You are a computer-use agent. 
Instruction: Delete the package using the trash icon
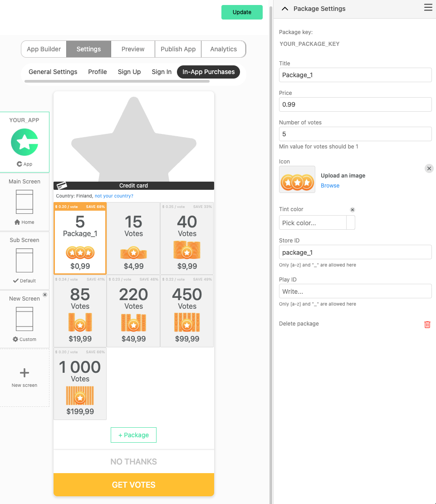click(x=426, y=324)
